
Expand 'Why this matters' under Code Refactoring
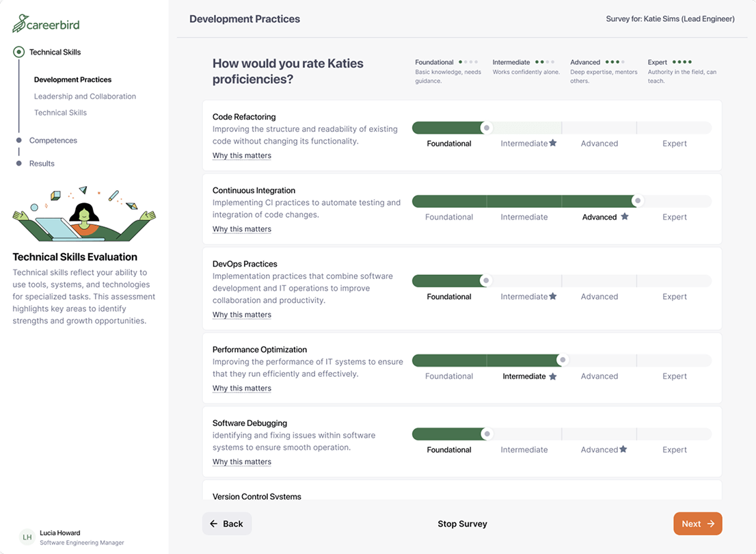pos(241,155)
